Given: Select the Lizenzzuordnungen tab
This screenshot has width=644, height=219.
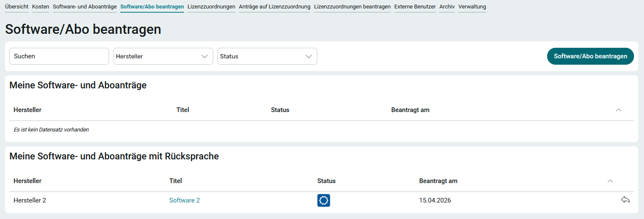Looking at the screenshot, I should pos(211,7).
